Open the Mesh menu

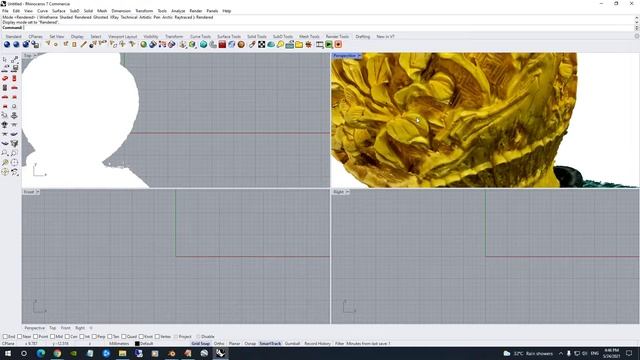pyautogui.click(x=102, y=11)
